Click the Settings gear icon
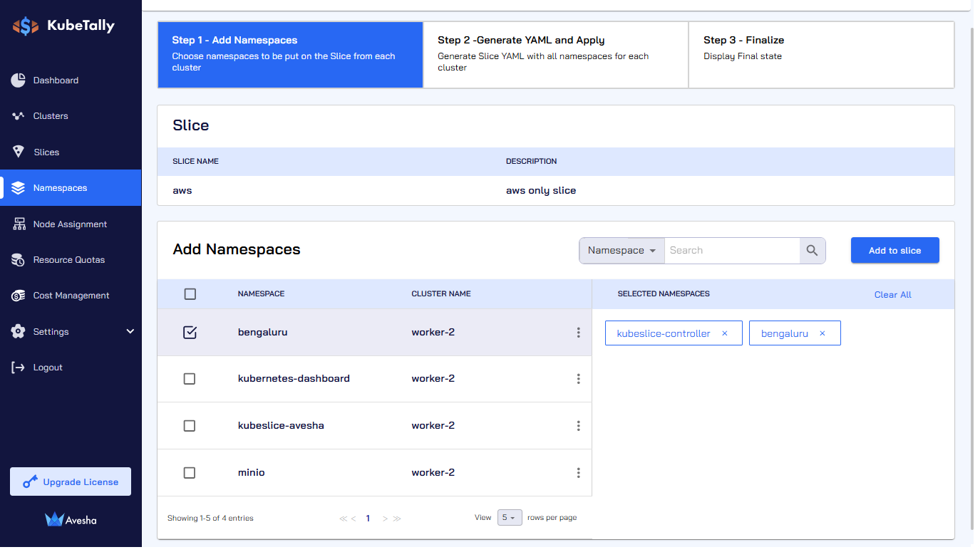 click(x=19, y=332)
